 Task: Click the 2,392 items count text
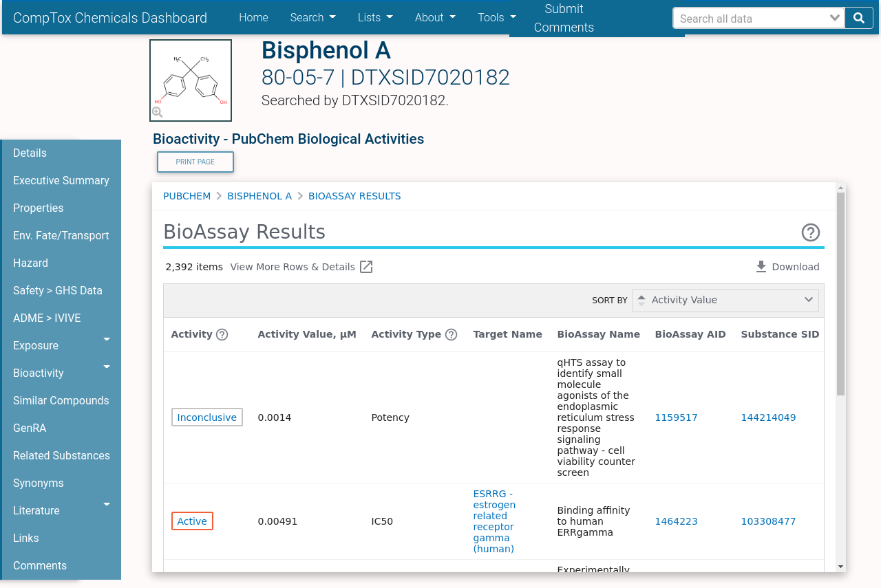tap(194, 267)
